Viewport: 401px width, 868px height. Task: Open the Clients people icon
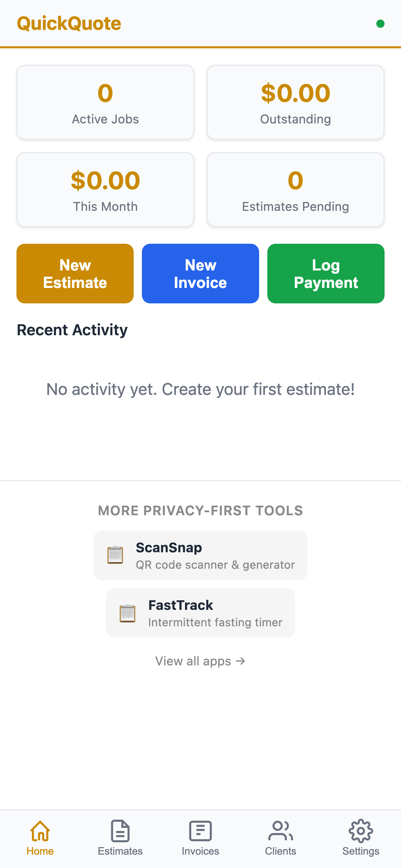281,832
